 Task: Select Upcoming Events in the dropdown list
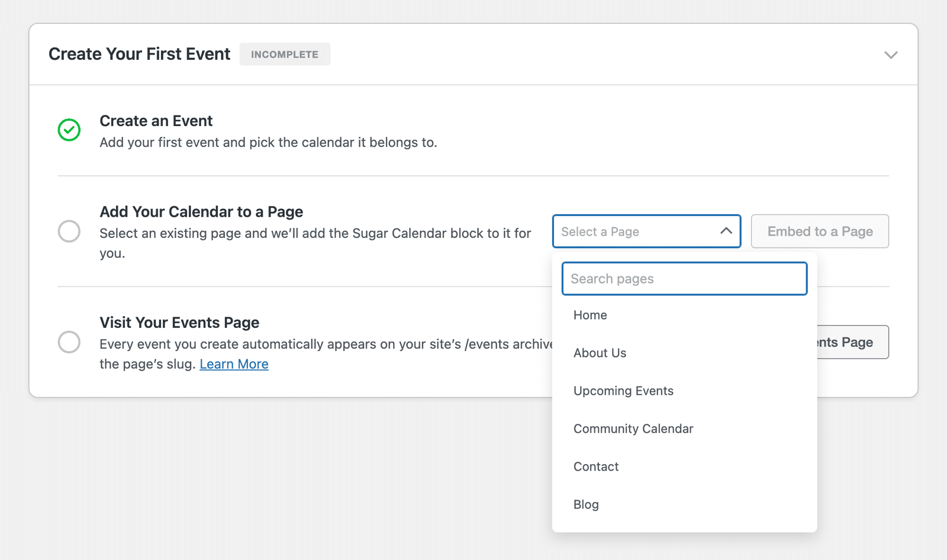pos(684,391)
